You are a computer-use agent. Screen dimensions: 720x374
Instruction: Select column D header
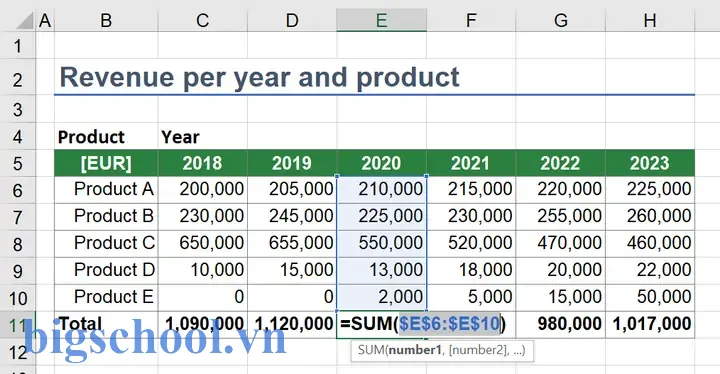(292, 21)
